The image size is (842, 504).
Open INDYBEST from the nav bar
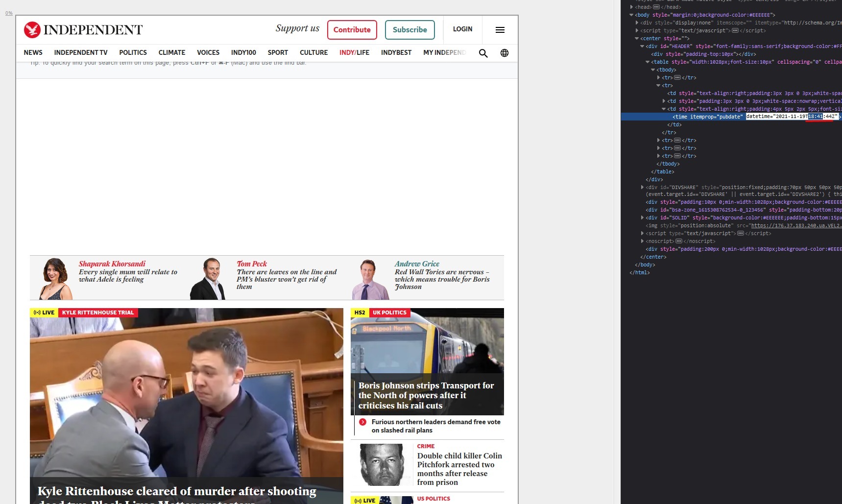point(396,52)
